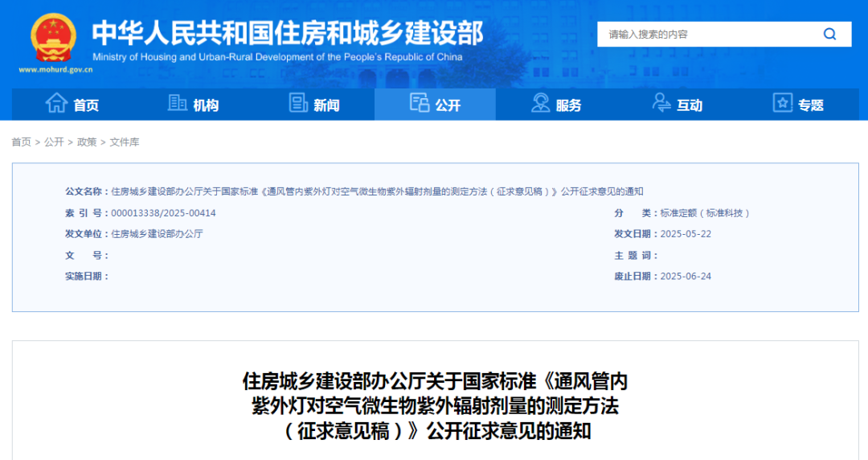Click the 中华人民共和国住房和城乡建设部 site title
The image size is (868, 460).
tap(288, 33)
